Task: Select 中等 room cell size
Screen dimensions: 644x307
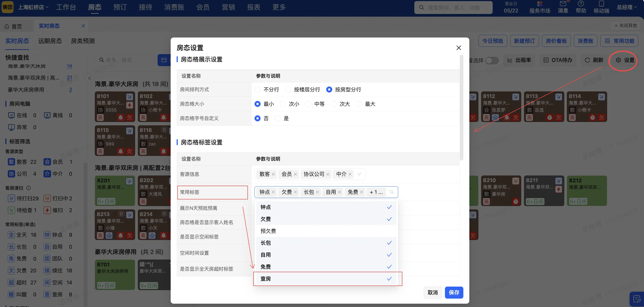Action: pos(308,104)
